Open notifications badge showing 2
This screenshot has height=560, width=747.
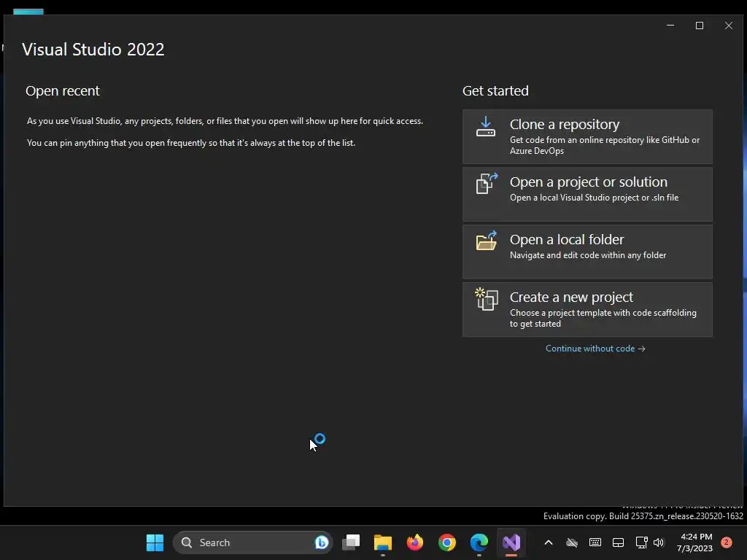pos(727,542)
